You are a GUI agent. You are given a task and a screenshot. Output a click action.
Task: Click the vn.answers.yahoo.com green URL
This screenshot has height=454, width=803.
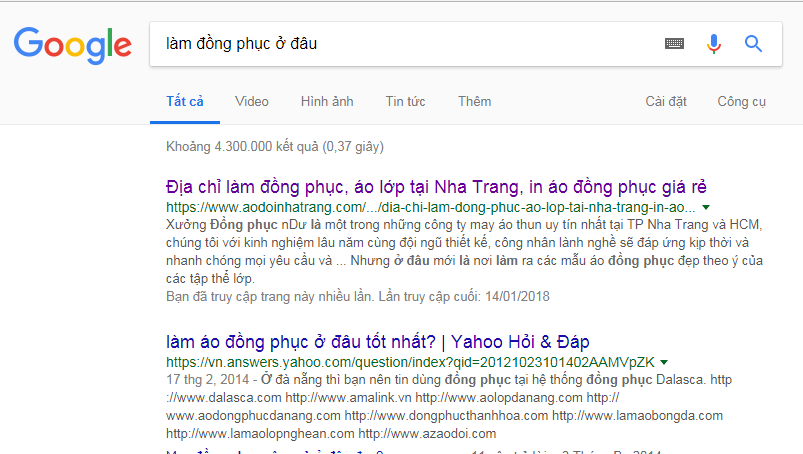pos(410,362)
